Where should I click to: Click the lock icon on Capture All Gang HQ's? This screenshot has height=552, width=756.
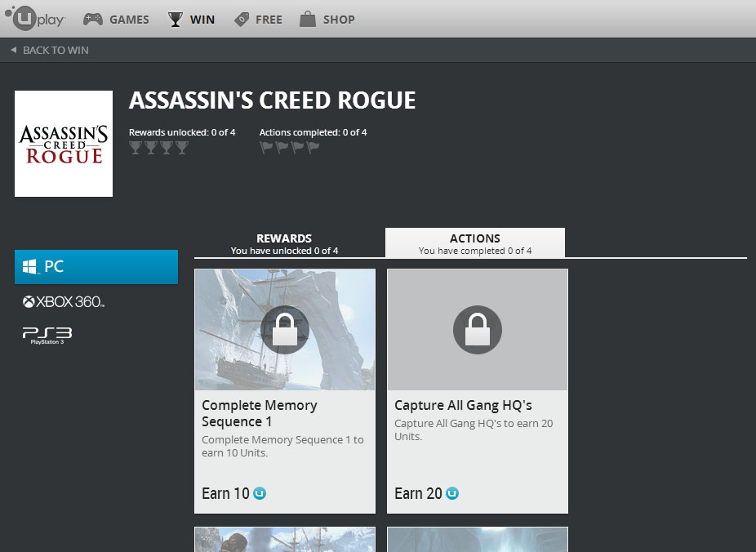(477, 329)
